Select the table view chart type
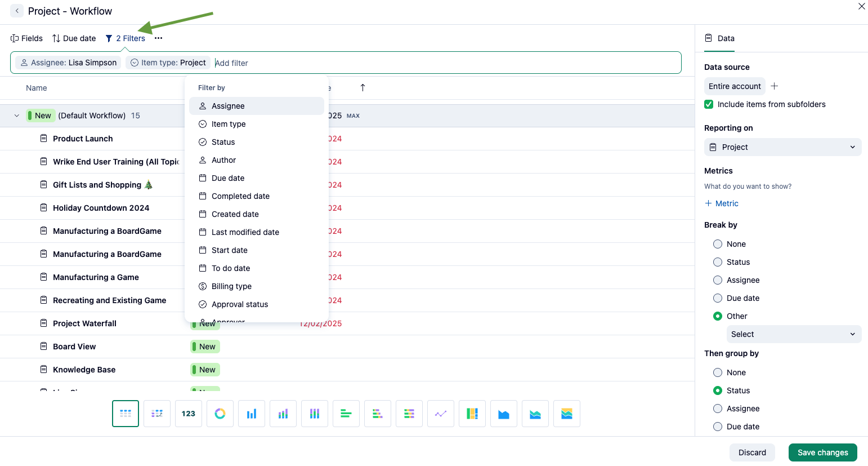This screenshot has width=868, height=466. click(x=126, y=414)
